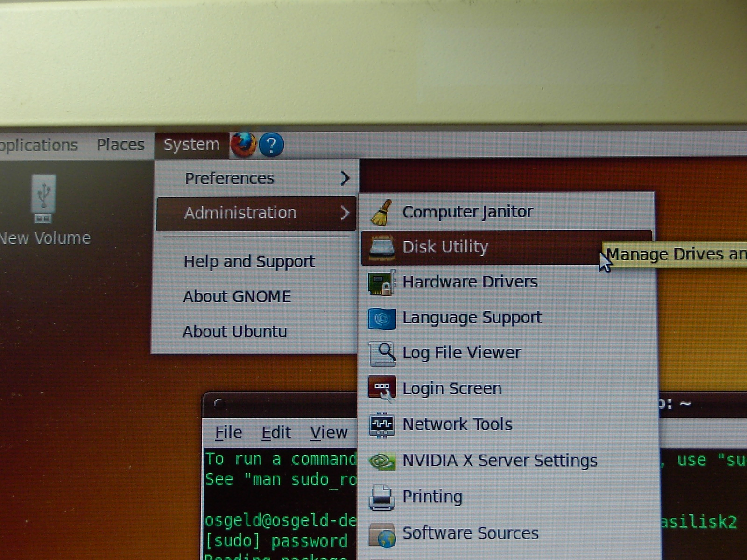Choose Help and Support from System menu
This screenshot has width=747, height=560.
point(254,261)
